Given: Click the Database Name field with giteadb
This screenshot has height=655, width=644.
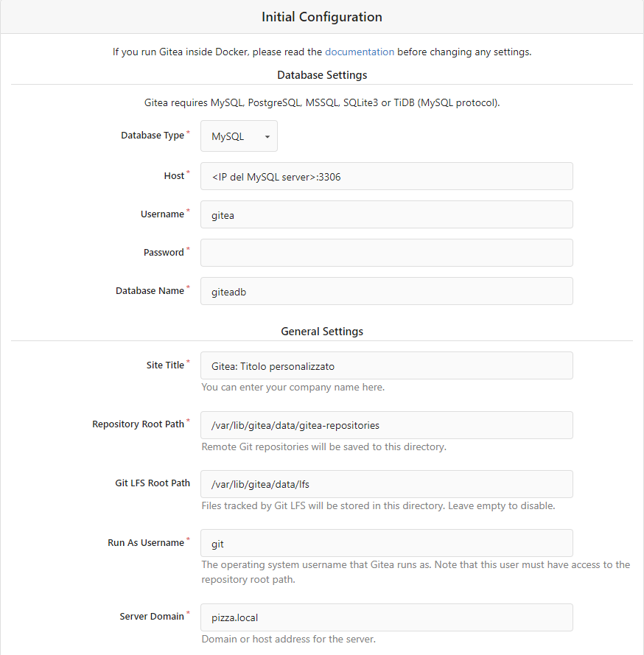Looking at the screenshot, I should (x=387, y=291).
